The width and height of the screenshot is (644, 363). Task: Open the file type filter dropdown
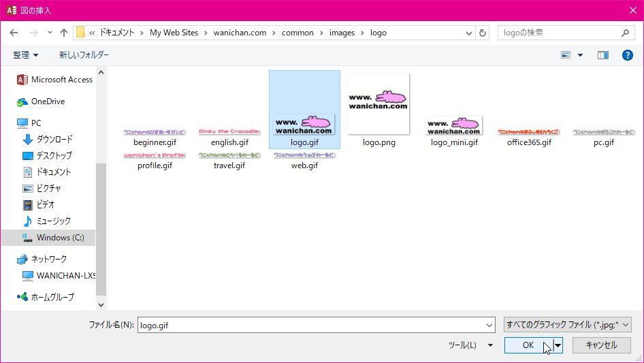[568, 325]
